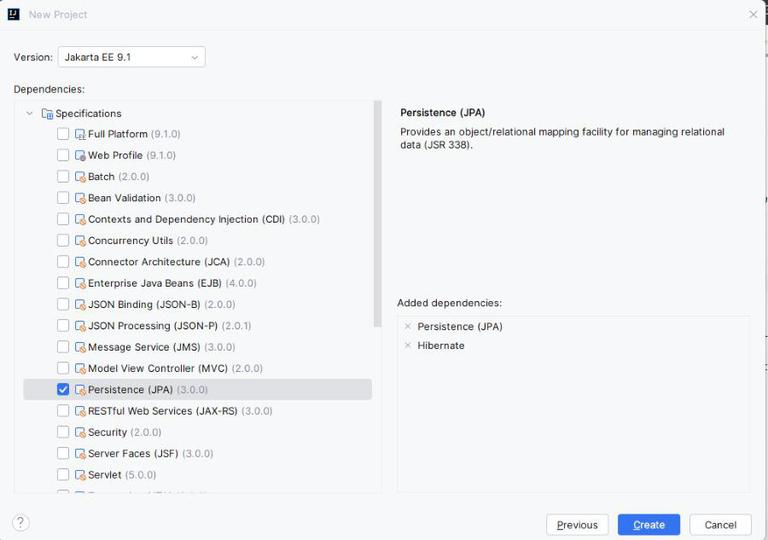Click the Servlet specification icon
Viewport: 768px width, 540px height.
(80, 475)
